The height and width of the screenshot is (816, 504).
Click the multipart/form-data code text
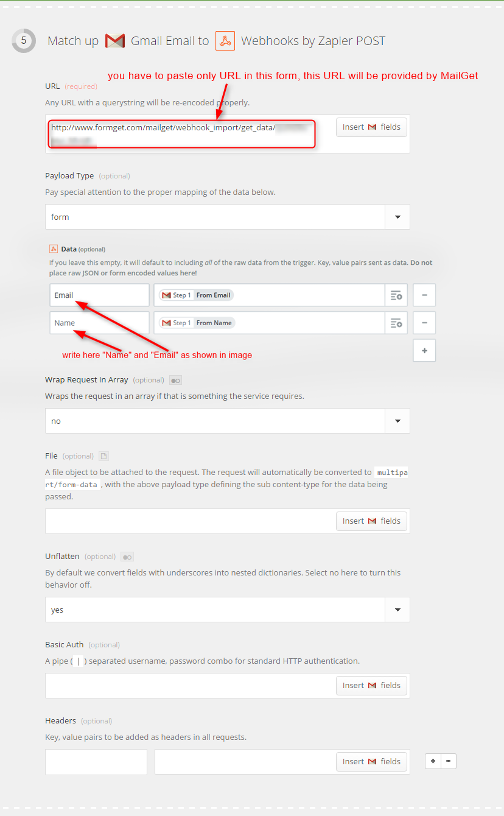click(226, 478)
